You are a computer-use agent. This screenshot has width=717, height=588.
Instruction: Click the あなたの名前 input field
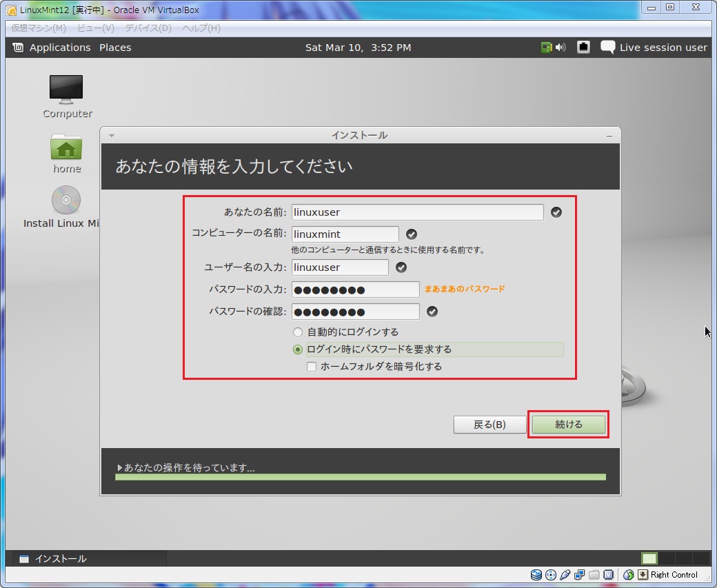(418, 212)
